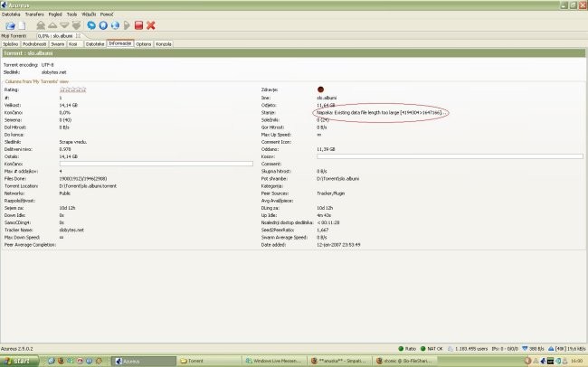Click the Open torrent folder toolbar icon

click(x=10, y=25)
